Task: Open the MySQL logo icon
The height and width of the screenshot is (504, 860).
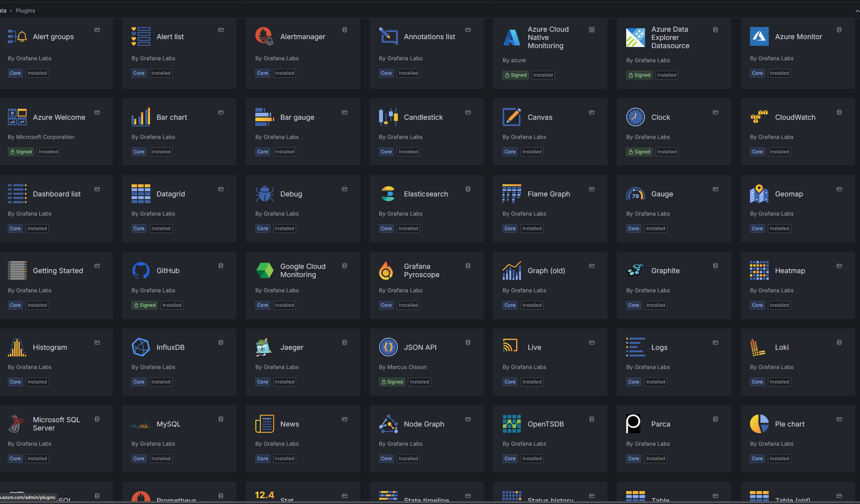Action: point(141,424)
